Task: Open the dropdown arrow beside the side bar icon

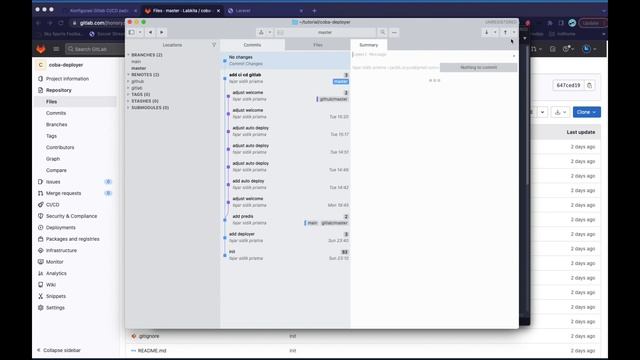Action: (x=140, y=32)
